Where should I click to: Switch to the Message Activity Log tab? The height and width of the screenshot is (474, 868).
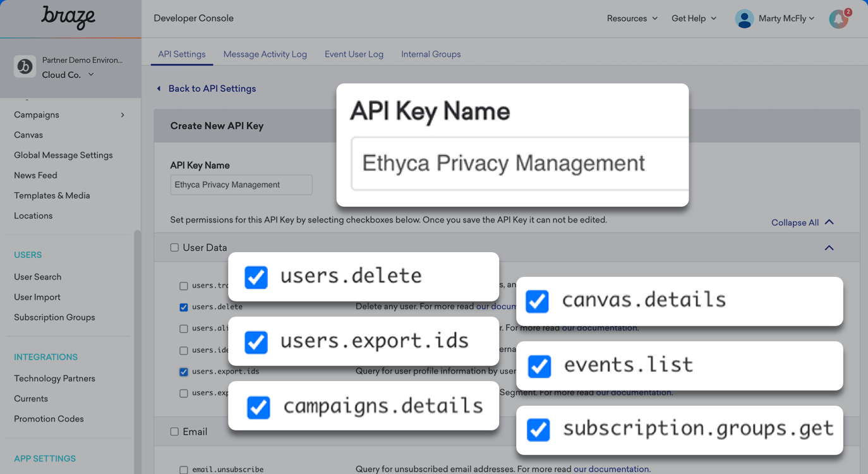pyautogui.click(x=265, y=54)
